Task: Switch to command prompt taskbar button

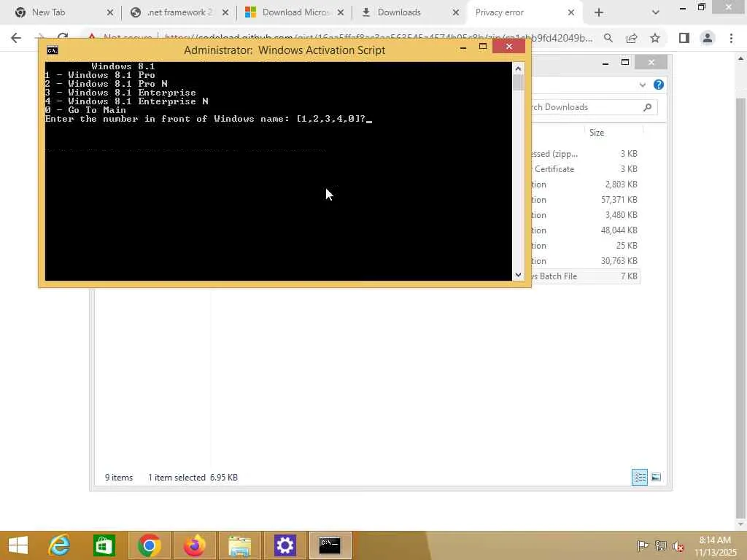Action: 330,545
